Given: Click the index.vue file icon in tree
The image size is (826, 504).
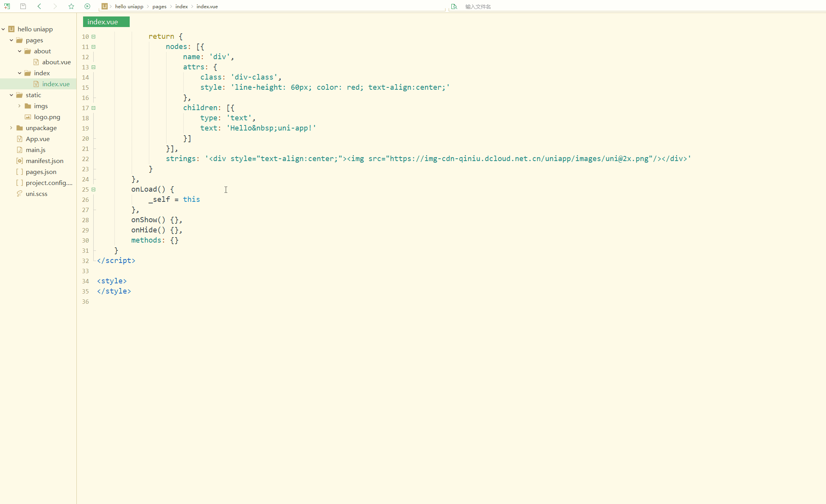Looking at the screenshot, I should point(36,84).
